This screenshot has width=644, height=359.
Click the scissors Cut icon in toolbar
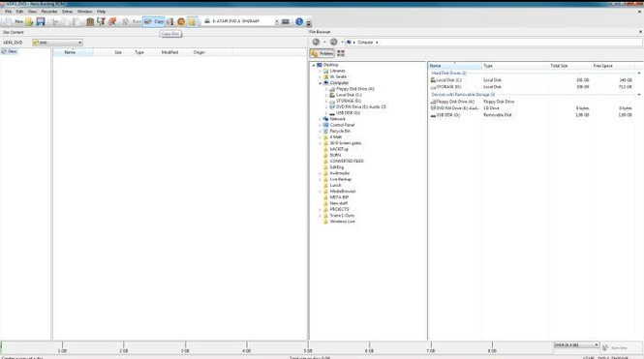[54, 21]
